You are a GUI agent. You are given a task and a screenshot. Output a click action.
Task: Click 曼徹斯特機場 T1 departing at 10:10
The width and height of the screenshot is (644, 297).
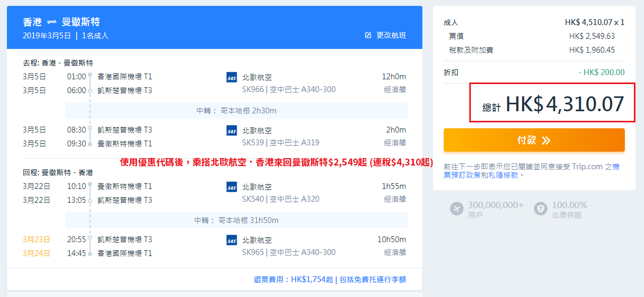click(x=125, y=186)
